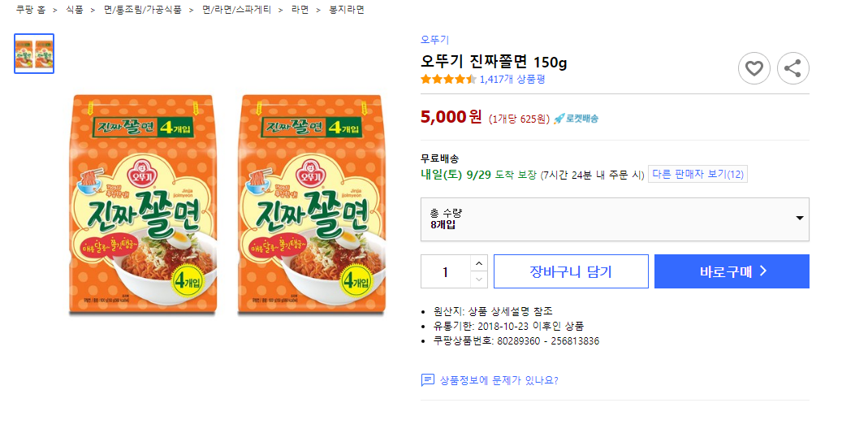Click the 오뚜기 brand link
868x442 pixels.
click(x=434, y=40)
